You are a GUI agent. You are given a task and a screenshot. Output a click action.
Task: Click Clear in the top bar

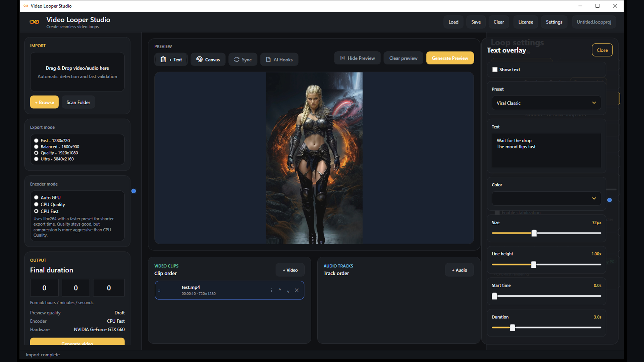pos(498,22)
